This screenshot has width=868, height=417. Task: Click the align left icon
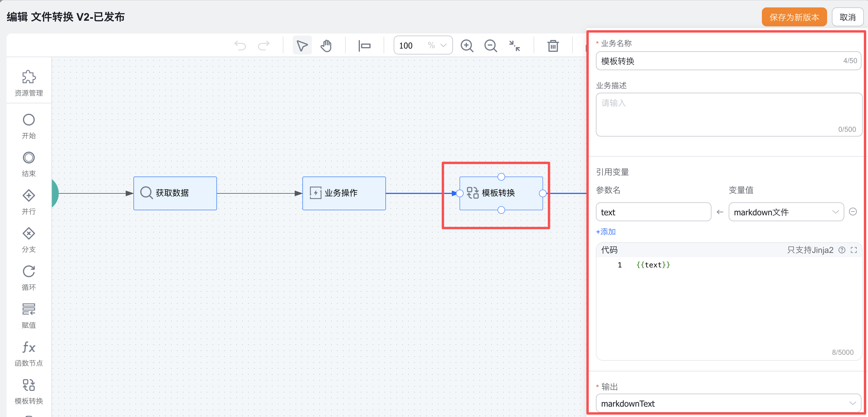coord(364,45)
